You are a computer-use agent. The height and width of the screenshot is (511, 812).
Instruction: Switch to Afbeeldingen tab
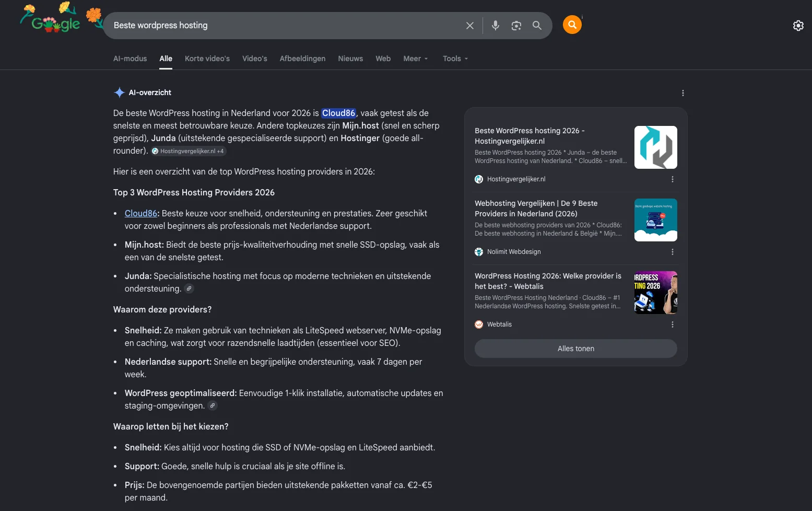point(302,59)
